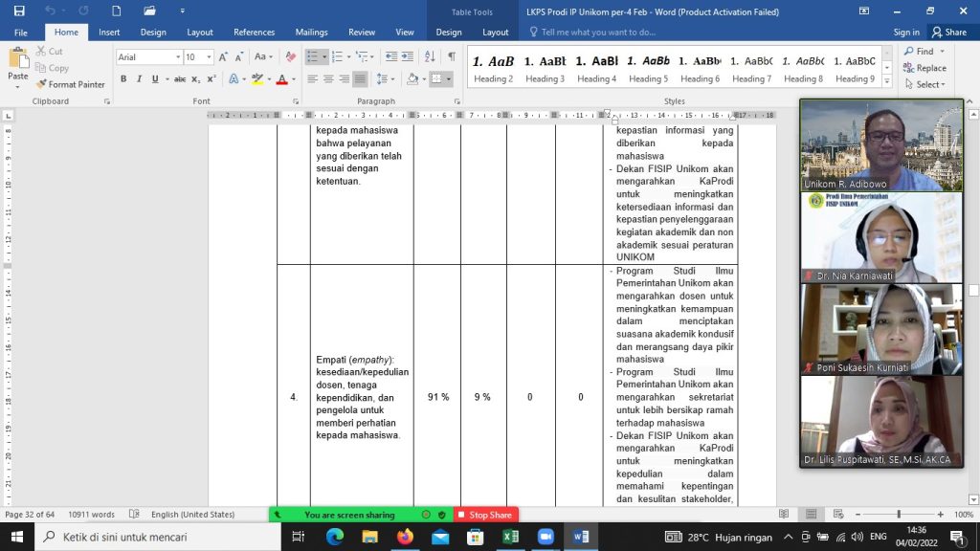
Task: Expand the Styles gallery More arrow
Action: (x=887, y=80)
